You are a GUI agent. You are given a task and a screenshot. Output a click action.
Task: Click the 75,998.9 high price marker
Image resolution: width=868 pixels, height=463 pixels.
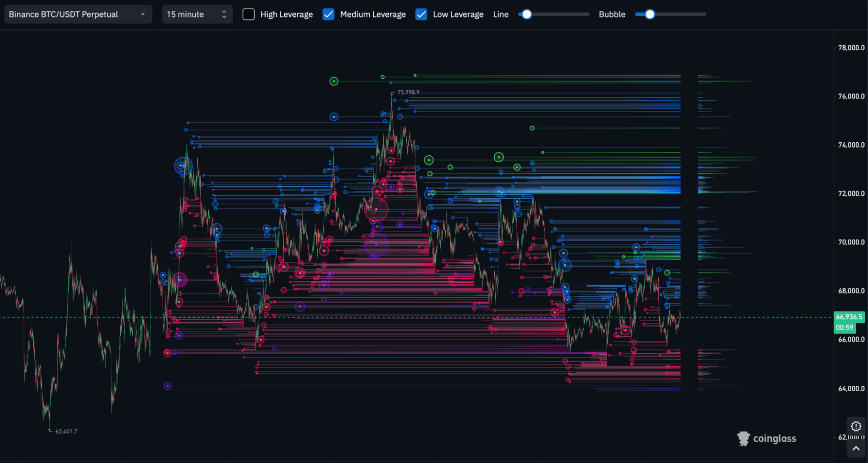click(408, 92)
